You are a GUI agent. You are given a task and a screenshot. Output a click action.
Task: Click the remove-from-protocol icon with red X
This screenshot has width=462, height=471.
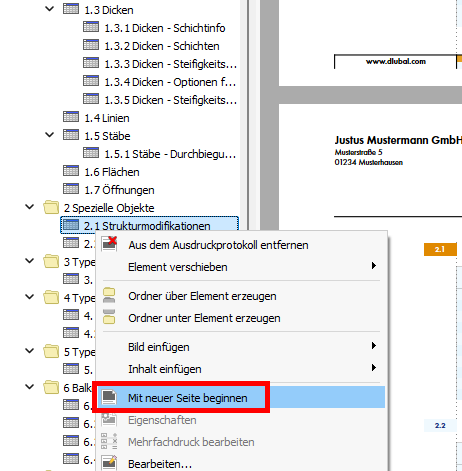(x=109, y=244)
